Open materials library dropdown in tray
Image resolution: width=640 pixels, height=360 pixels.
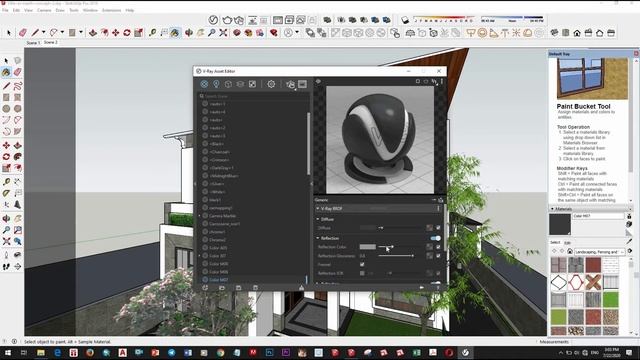click(599, 252)
